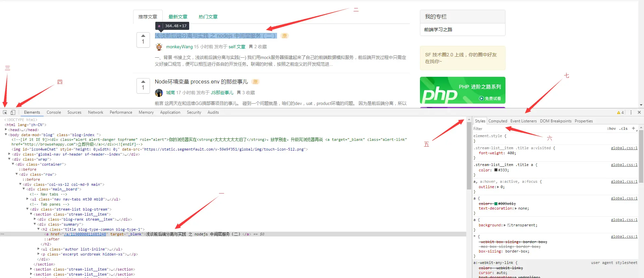Open the Network tab
644x278 pixels.
click(x=96, y=112)
